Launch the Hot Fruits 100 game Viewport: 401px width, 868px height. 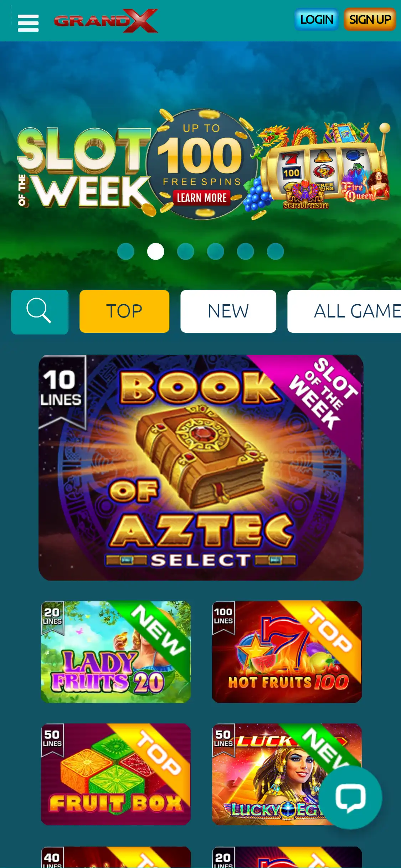(287, 652)
